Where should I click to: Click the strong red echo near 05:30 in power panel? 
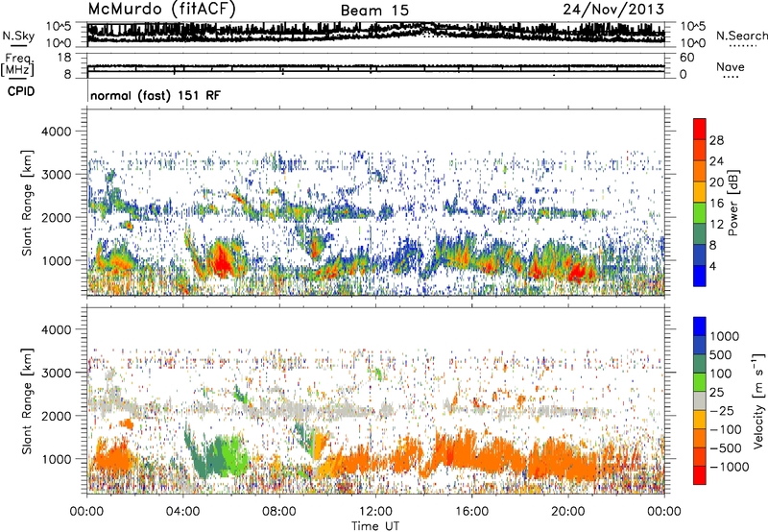coord(223,262)
